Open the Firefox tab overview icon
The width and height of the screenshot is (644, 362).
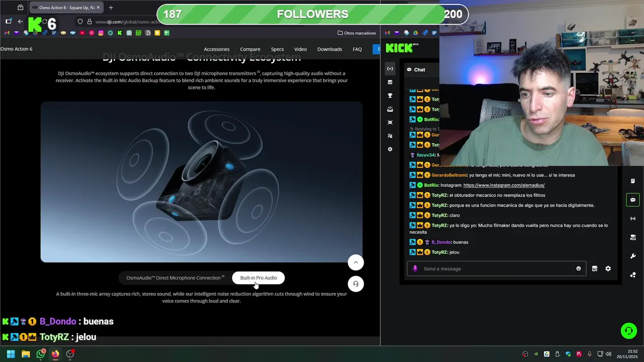(20, 8)
